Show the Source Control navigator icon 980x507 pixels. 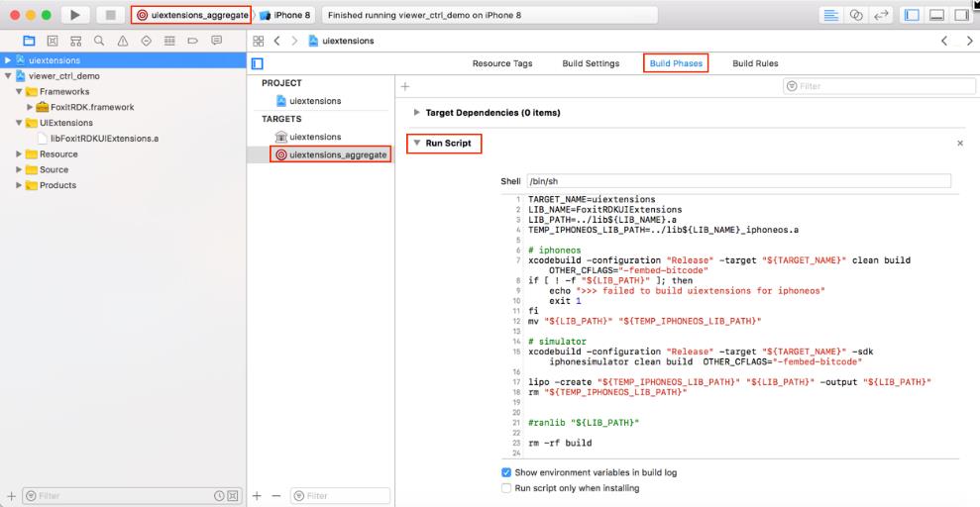[x=53, y=41]
